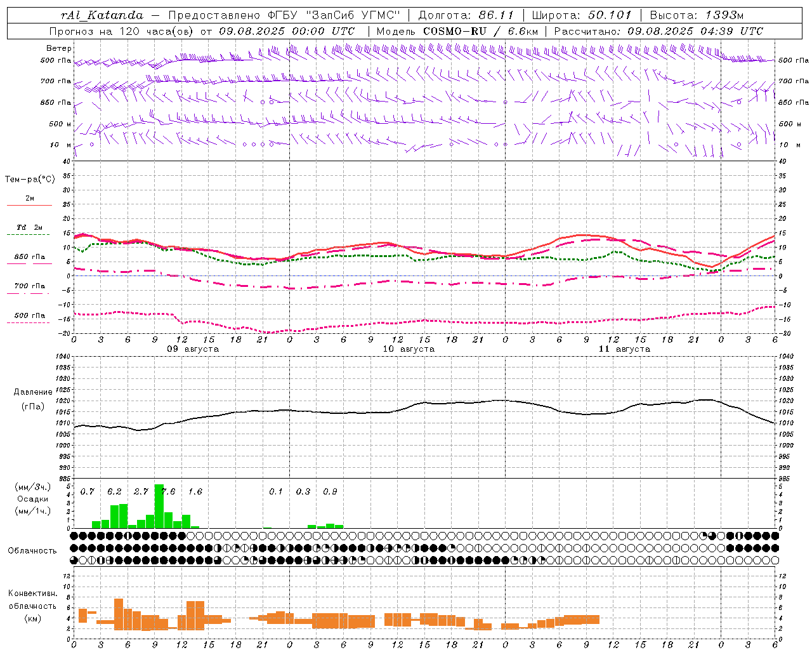
Task: Click the '500 м' wind level label on left
Action: tap(60, 124)
